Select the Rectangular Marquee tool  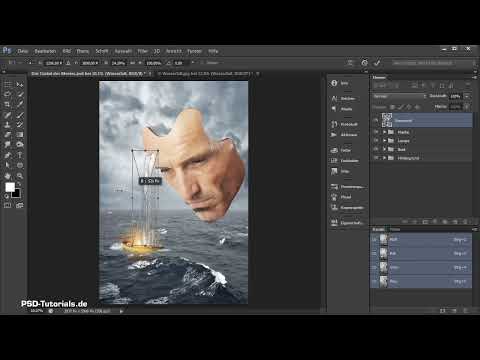point(7,84)
